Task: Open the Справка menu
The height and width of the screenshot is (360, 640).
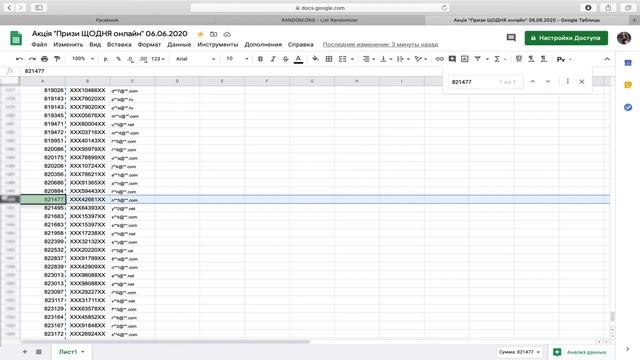Action: point(300,44)
